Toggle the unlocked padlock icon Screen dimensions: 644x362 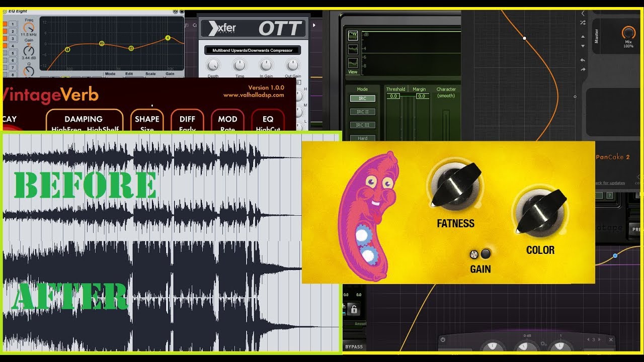coord(354,309)
